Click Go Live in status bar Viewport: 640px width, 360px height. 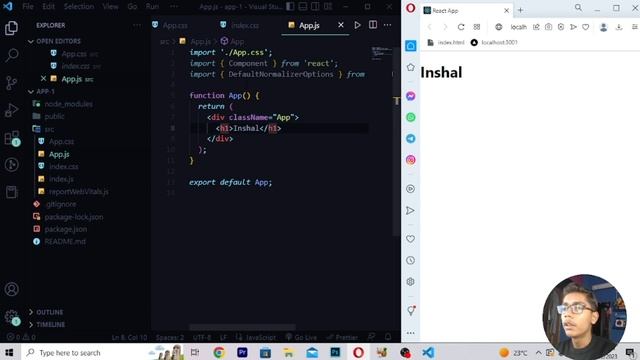(x=301, y=338)
